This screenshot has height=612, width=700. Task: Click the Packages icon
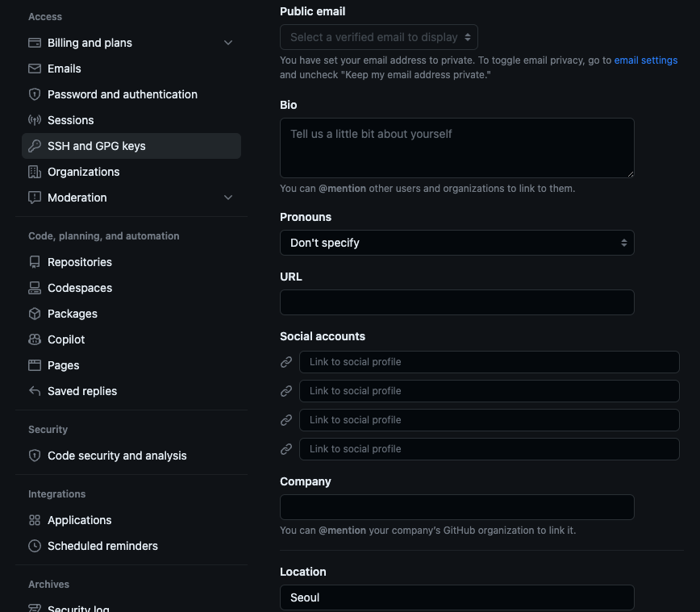(x=35, y=314)
